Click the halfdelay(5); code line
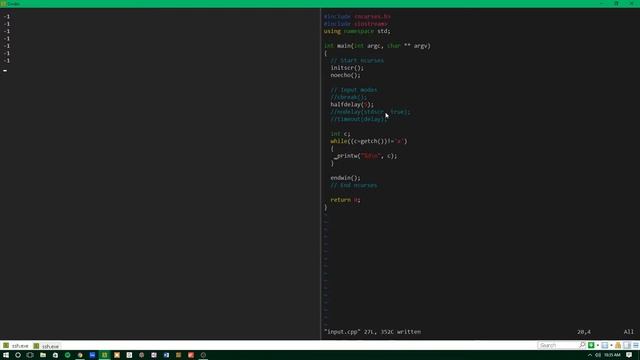 352,104
